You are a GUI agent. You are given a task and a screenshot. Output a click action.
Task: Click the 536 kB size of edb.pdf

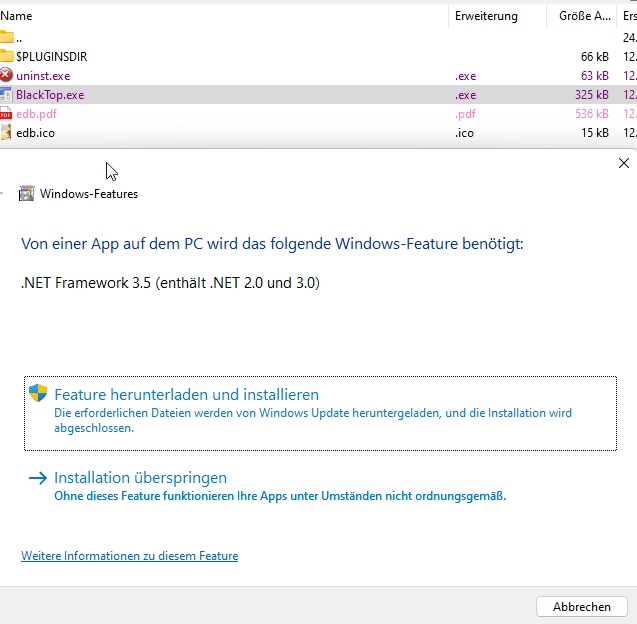[x=592, y=114]
